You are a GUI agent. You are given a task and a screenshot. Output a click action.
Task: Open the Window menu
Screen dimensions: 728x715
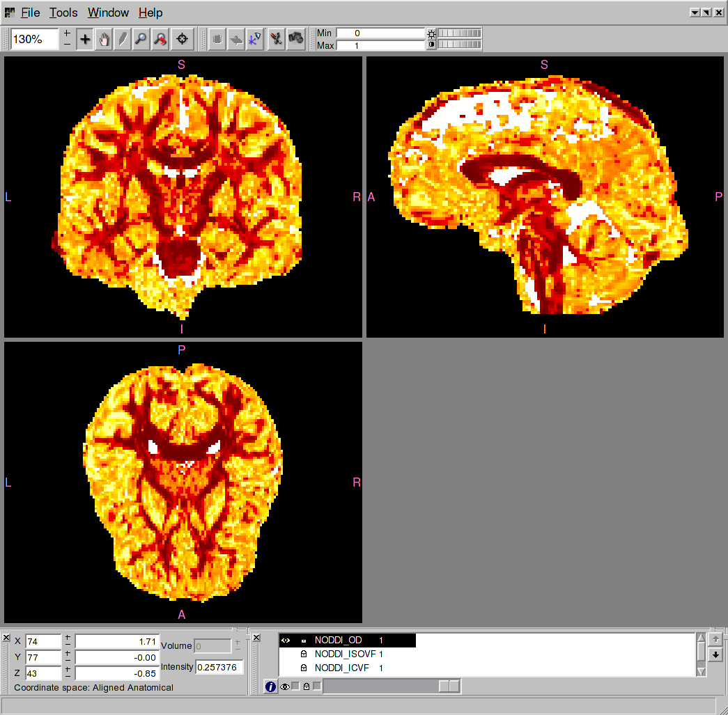(x=108, y=13)
